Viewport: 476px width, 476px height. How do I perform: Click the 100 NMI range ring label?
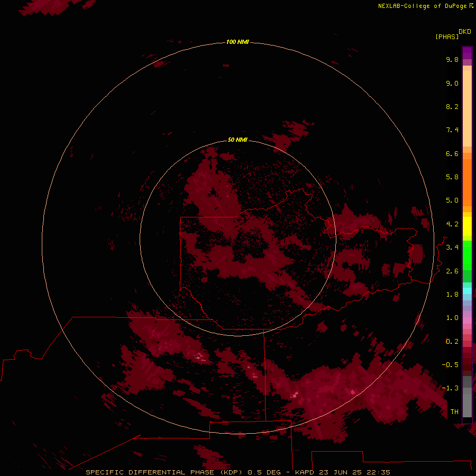point(237,42)
